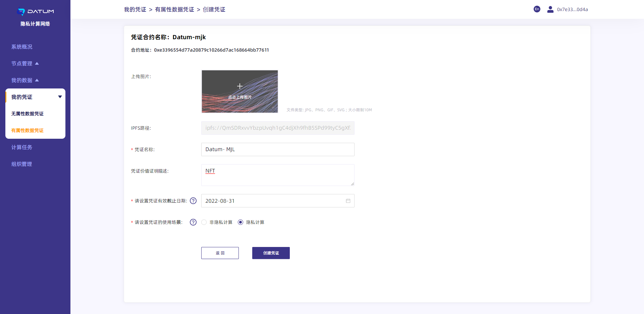Select the 隐私计算 radio option

(x=240, y=222)
